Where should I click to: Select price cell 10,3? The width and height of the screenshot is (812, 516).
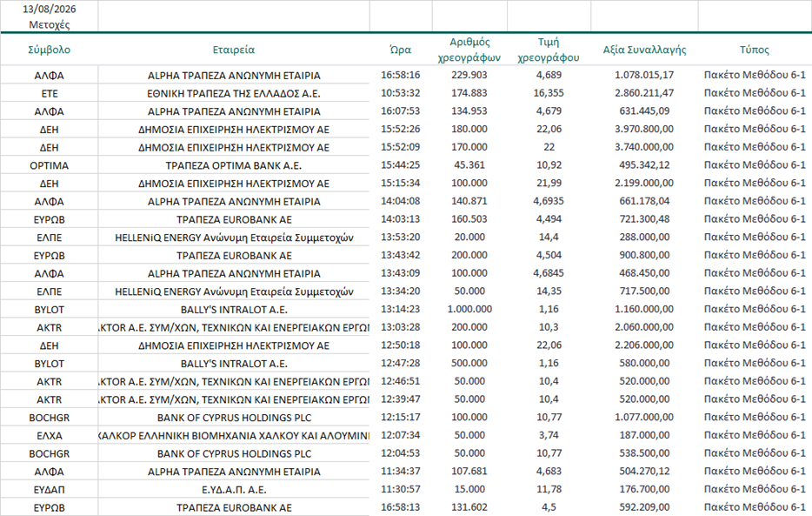(549, 327)
